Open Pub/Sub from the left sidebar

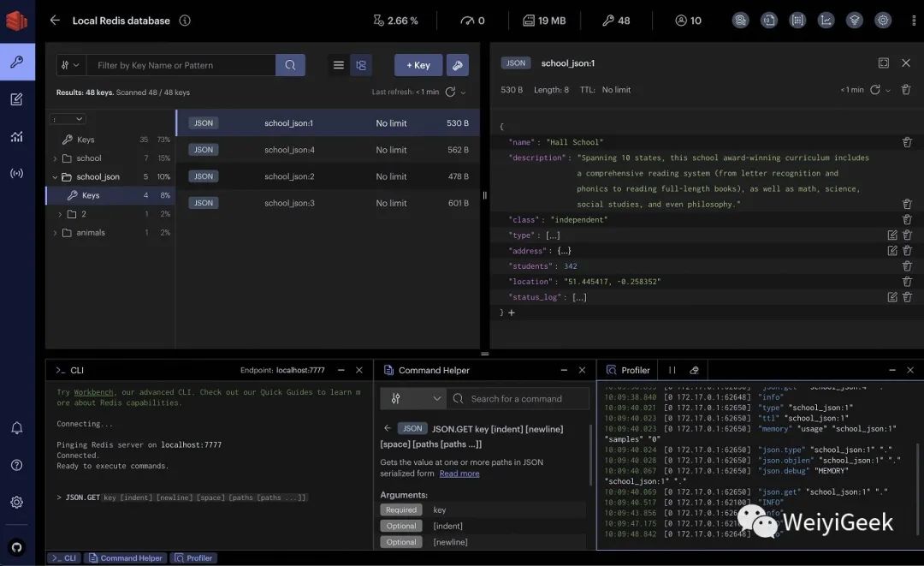16,173
